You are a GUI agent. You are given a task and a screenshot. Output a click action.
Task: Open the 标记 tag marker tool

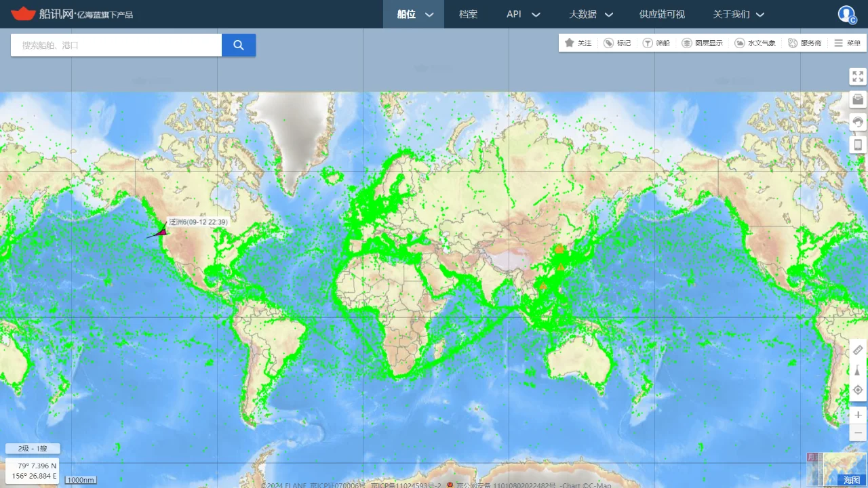coord(617,43)
